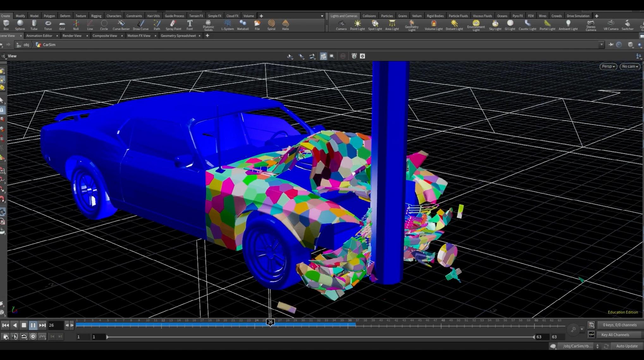The height and width of the screenshot is (360, 644).
Task: Click the Key All Channels button
Action: point(615,335)
